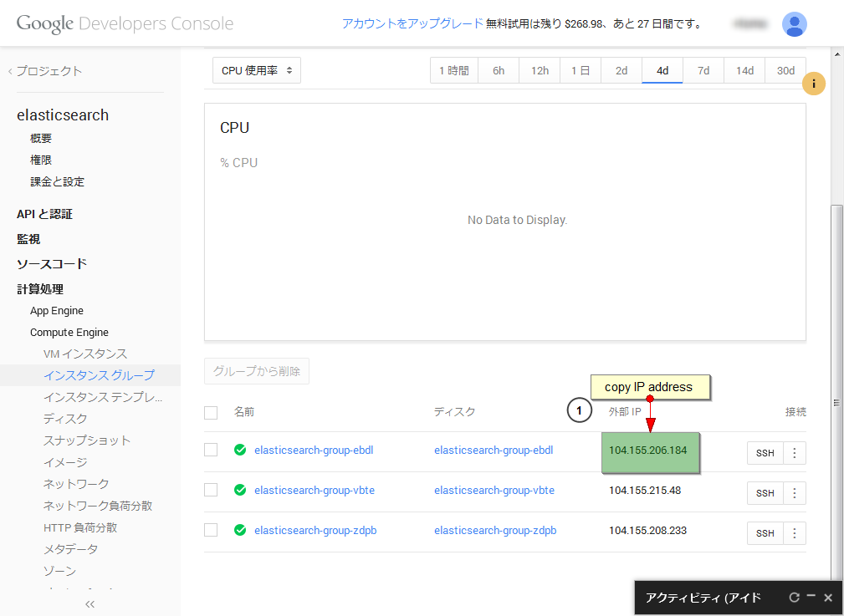Click green status icon for elasticsearch-group-vbte
This screenshot has height=616, width=844.
[x=240, y=490]
